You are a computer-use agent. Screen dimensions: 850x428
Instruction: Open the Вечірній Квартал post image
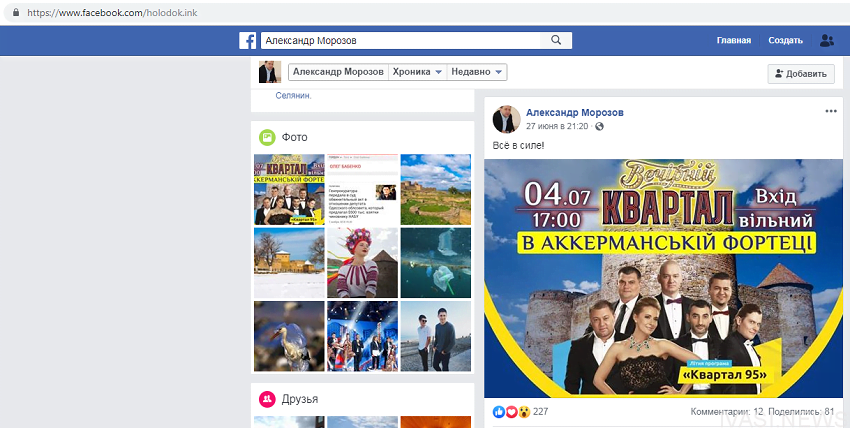pyautogui.click(x=664, y=278)
